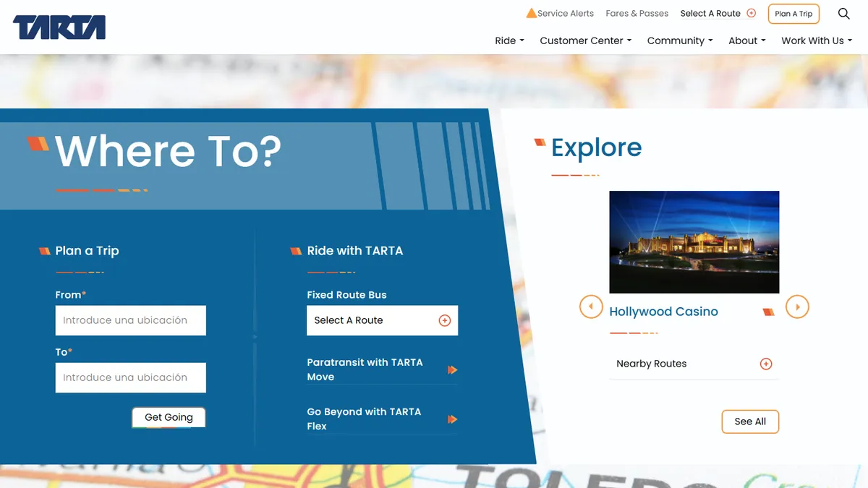Click the arrow next to Paratransit with TARTA Move

coord(452,370)
